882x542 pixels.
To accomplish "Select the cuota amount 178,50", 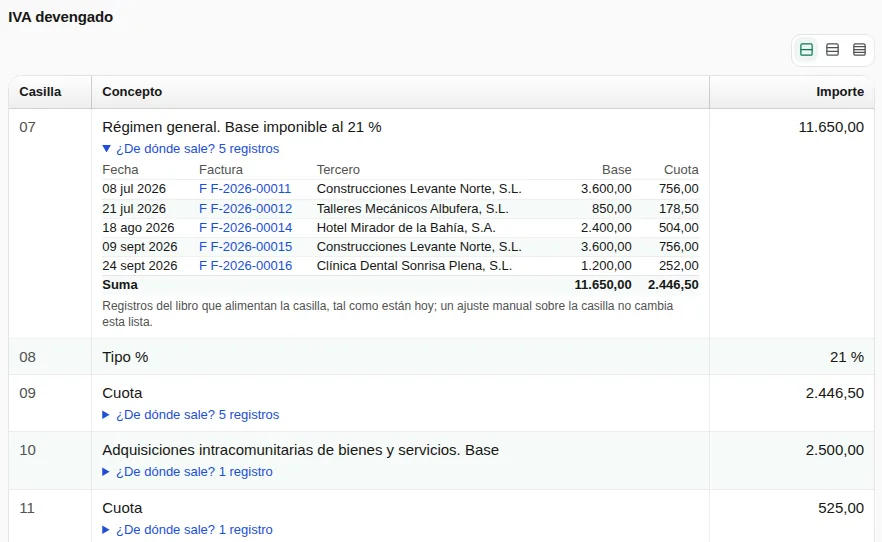I will (679, 209).
